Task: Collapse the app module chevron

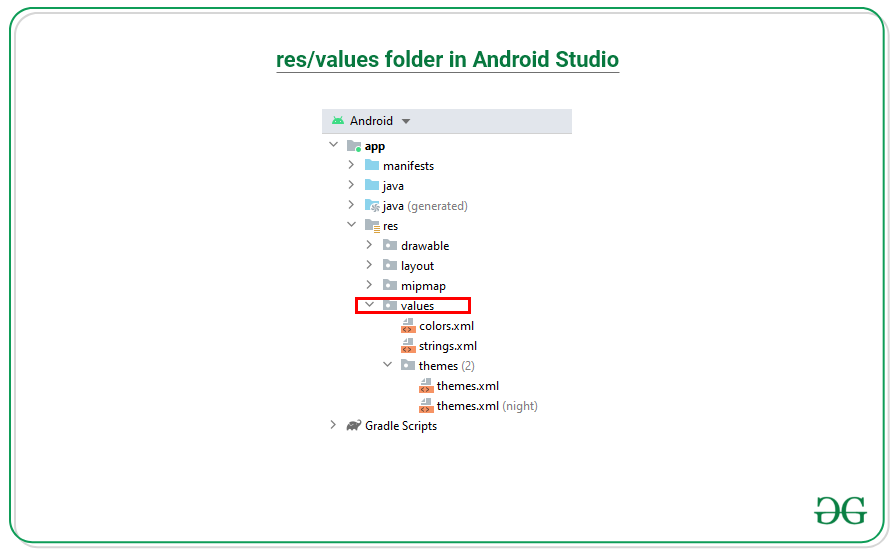Action: pyautogui.click(x=333, y=146)
